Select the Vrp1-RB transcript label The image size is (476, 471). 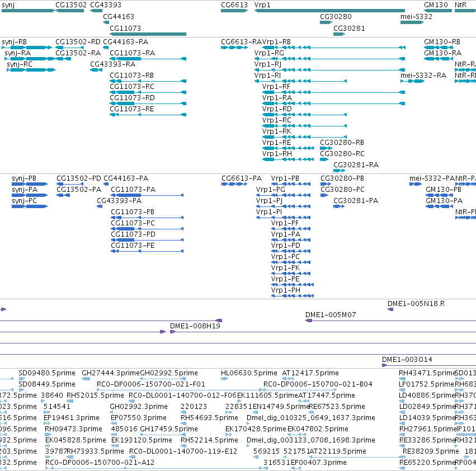[276, 42]
